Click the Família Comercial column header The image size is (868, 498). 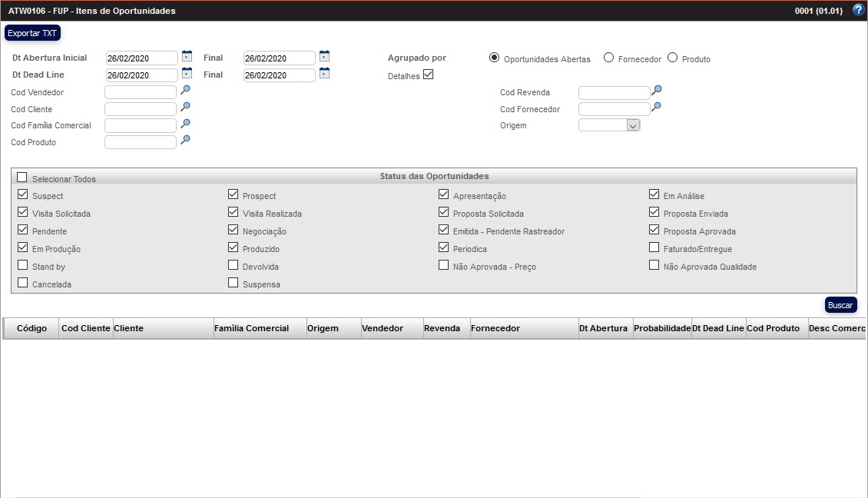pyautogui.click(x=252, y=328)
